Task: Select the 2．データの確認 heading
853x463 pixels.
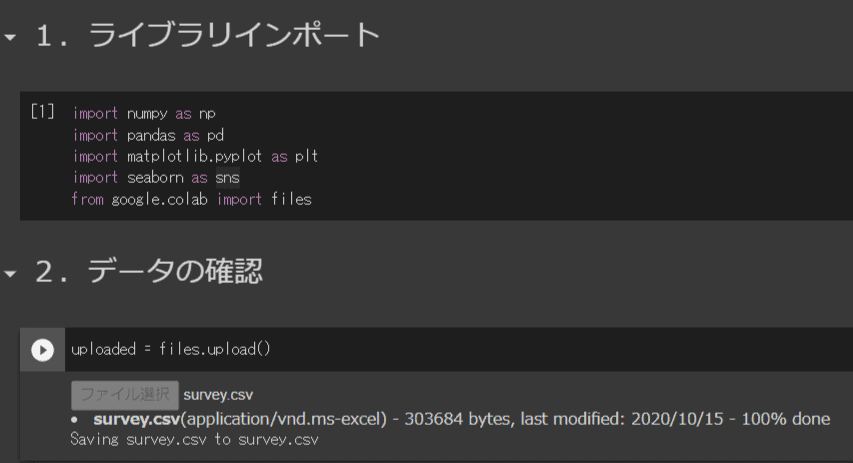Action: (149, 272)
